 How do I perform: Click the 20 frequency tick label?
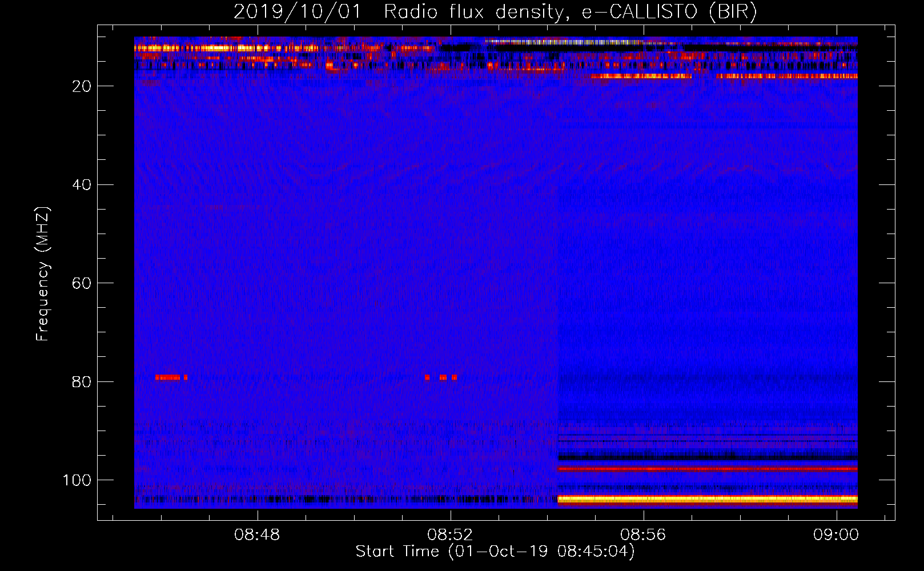82,86
